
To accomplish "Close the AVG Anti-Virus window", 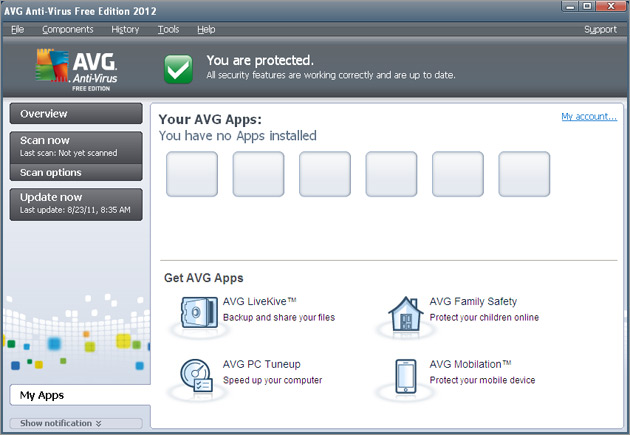I will point(611,6).
